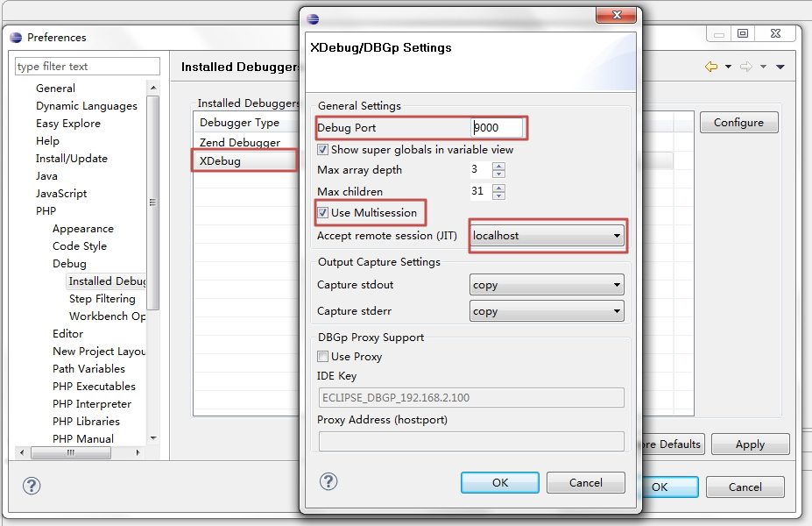Click the type filter text field
The width and height of the screenshot is (812, 526).
click(x=88, y=67)
